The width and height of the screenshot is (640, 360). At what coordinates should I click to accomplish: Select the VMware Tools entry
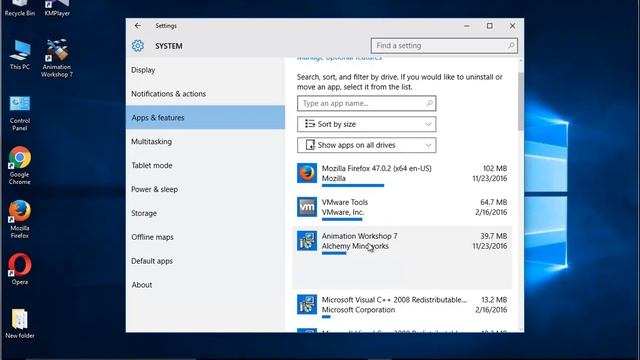click(402, 209)
